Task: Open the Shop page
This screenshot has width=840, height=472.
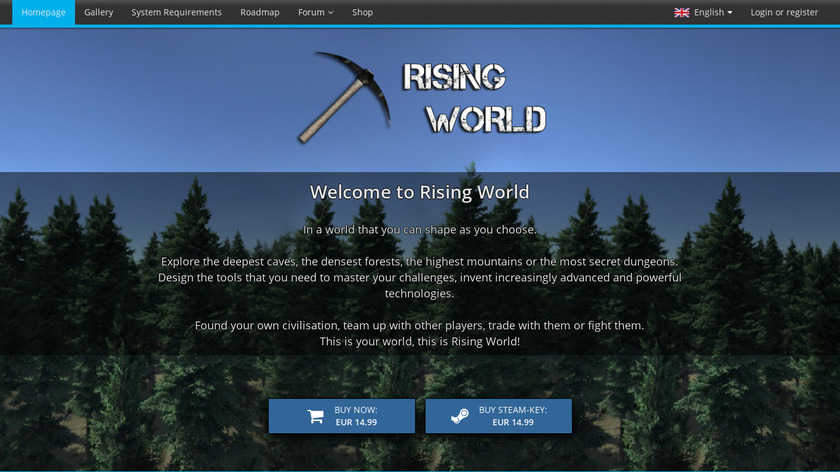Action: click(x=362, y=12)
